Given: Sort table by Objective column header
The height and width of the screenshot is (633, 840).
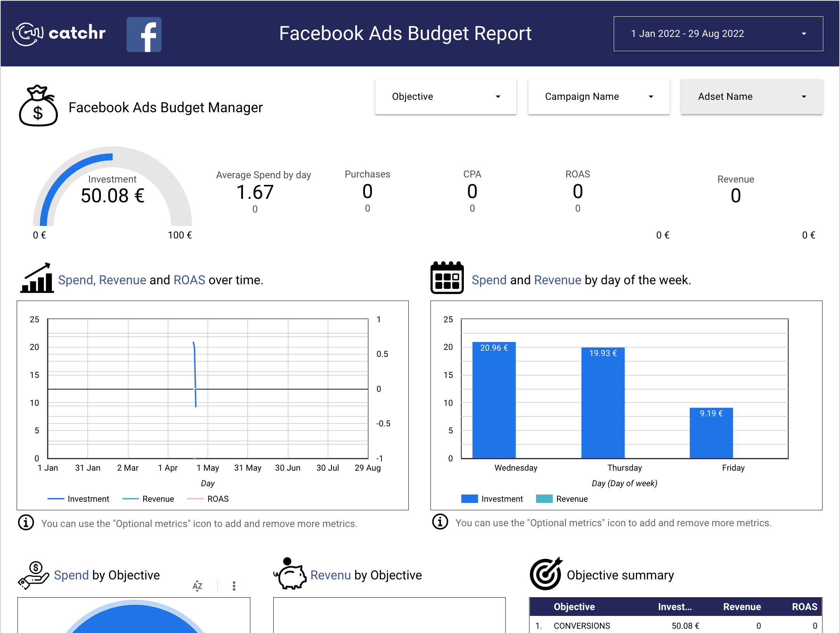Looking at the screenshot, I should tap(574, 607).
